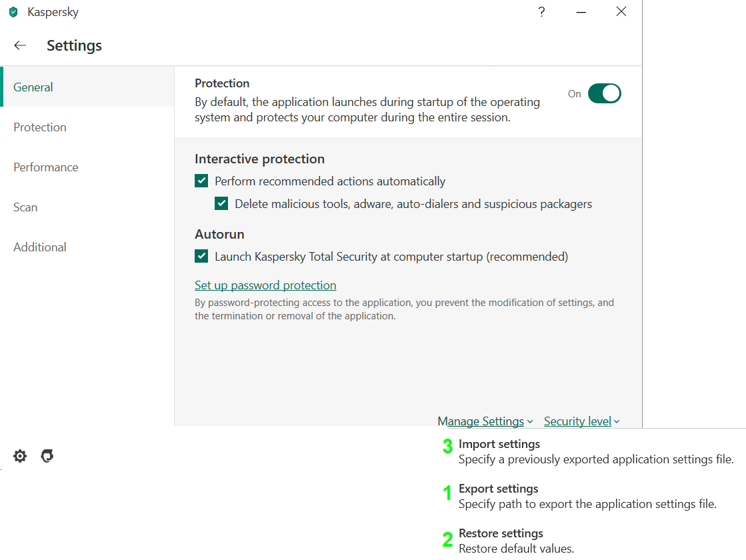Screen dimensions: 746x560
Task: Uncheck Delete malicious tools and adware option
Action: (x=221, y=203)
